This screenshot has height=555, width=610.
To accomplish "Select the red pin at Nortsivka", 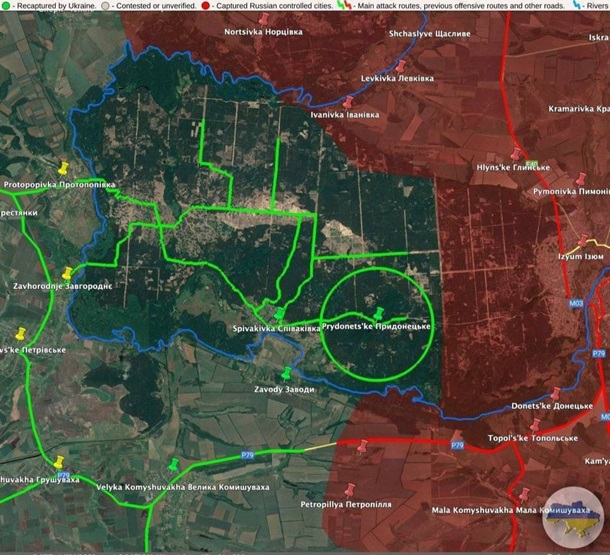I will (x=264, y=20).
